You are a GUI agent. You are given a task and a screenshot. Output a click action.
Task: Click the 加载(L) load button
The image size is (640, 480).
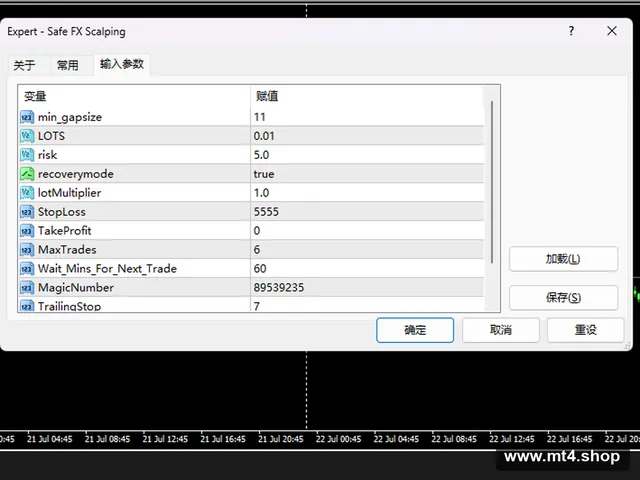(563, 259)
